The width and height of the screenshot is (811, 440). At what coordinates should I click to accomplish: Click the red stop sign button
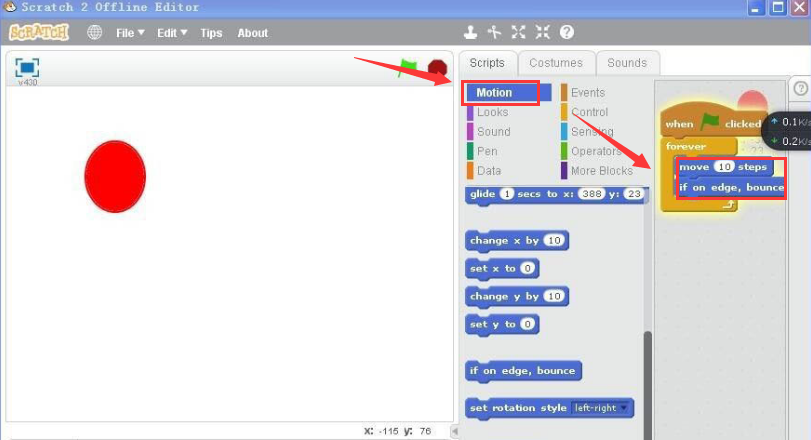[x=437, y=68]
